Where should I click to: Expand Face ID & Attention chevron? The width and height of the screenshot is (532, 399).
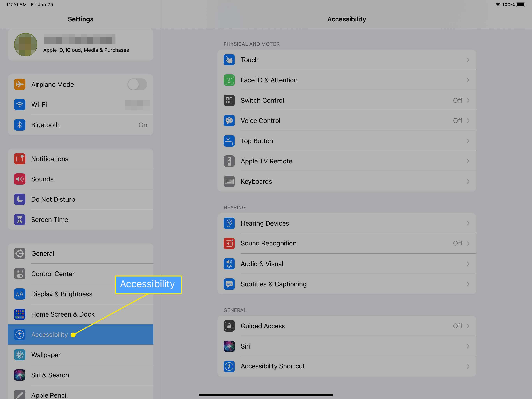[x=468, y=80]
